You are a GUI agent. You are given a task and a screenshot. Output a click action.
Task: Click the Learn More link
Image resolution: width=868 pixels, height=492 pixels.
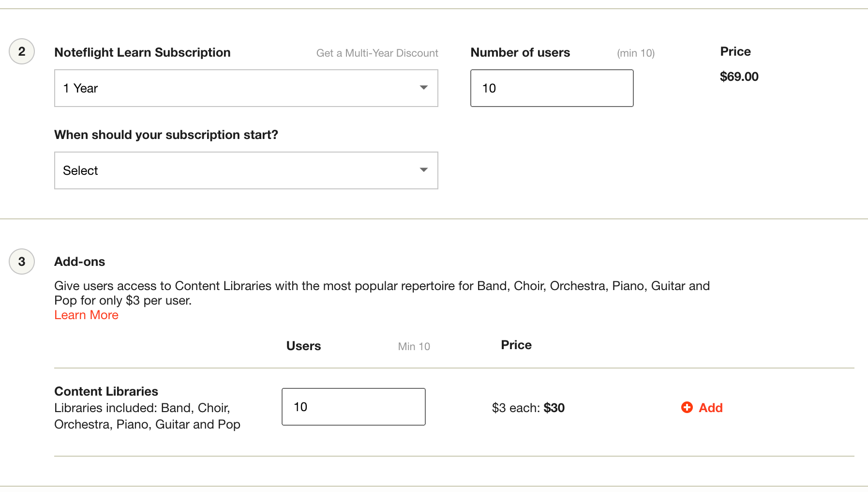[86, 315]
